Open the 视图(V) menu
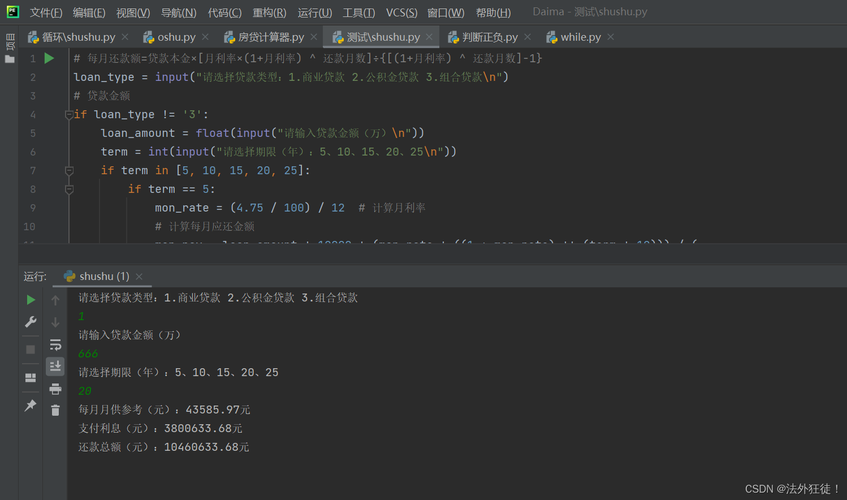This screenshot has width=847, height=500. pyautogui.click(x=133, y=12)
